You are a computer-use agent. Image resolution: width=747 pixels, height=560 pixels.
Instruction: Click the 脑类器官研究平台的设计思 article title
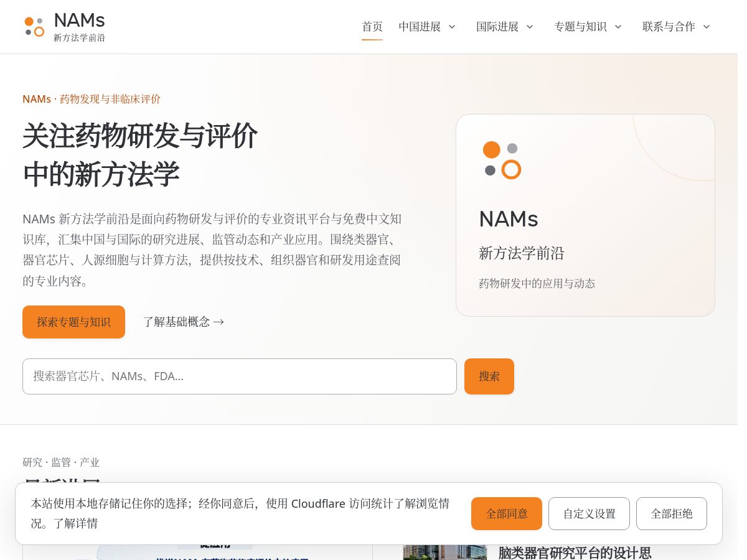(x=575, y=553)
